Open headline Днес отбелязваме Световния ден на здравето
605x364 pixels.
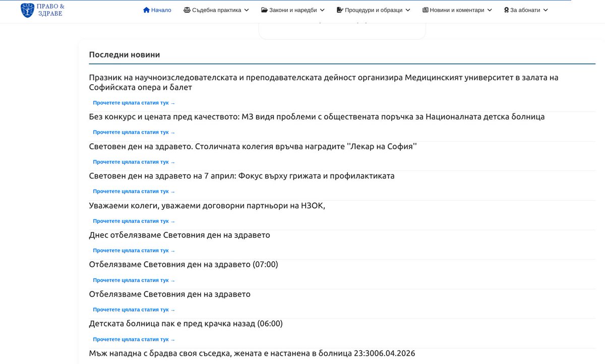coord(179,235)
